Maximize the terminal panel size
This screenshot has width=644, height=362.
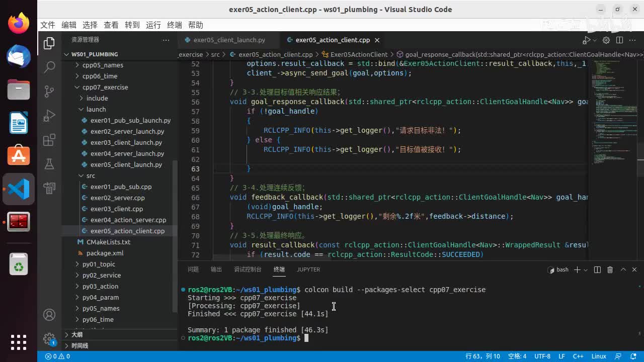point(623,270)
